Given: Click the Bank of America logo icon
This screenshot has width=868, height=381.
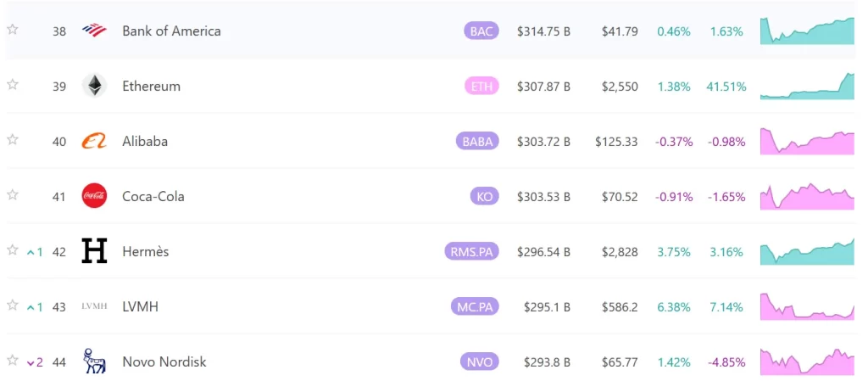Looking at the screenshot, I should [x=94, y=31].
